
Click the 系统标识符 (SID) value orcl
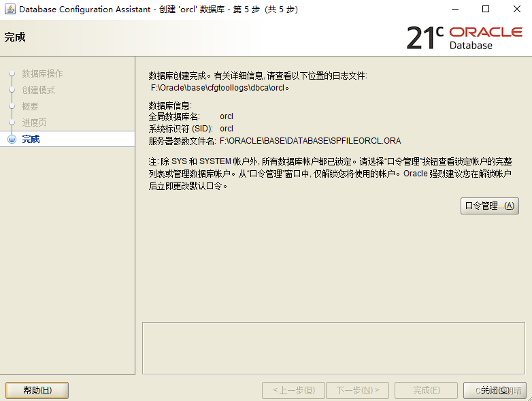tap(227, 129)
